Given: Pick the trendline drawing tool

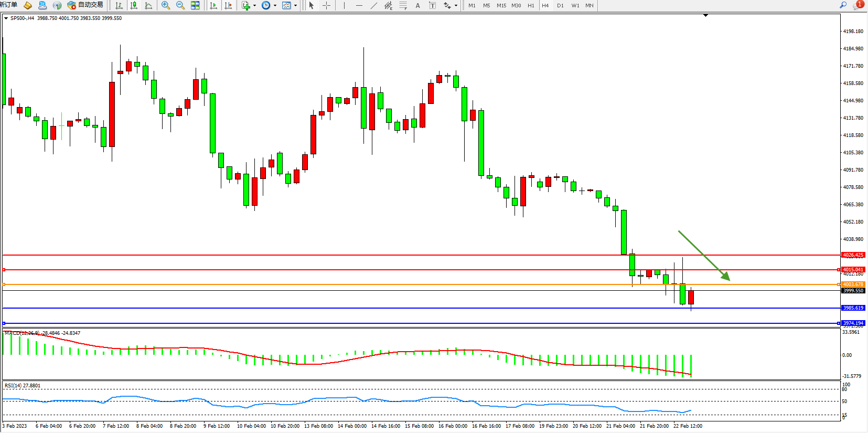Looking at the screenshot, I should pos(373,5).
